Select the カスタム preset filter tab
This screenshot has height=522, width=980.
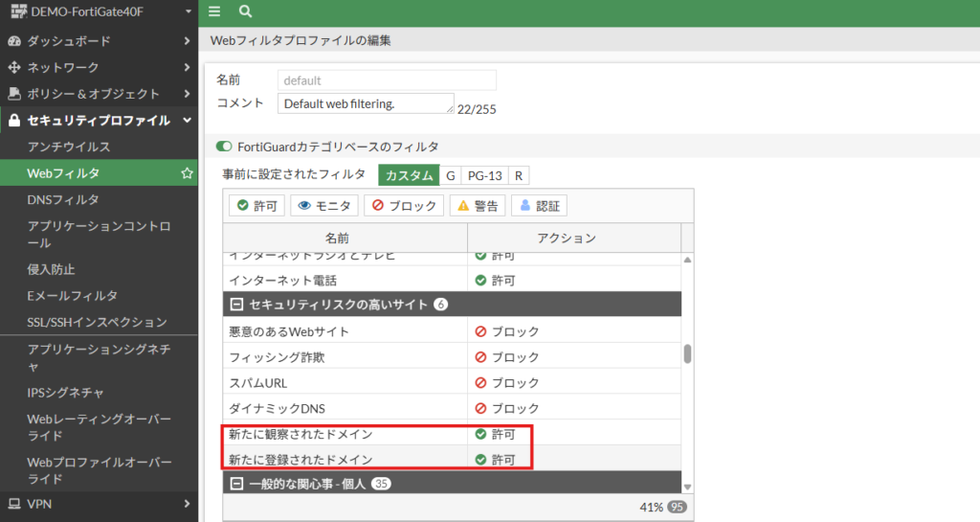pos(409,175)
